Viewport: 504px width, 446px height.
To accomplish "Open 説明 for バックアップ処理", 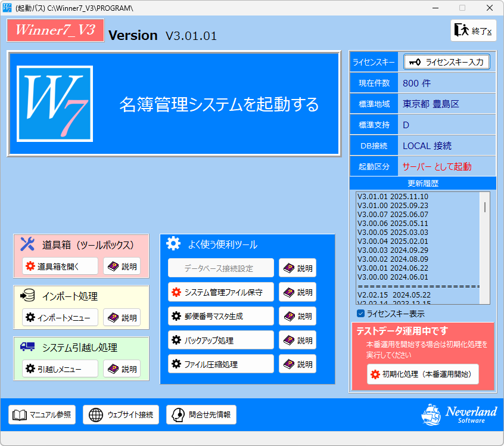I will (298, 340).
